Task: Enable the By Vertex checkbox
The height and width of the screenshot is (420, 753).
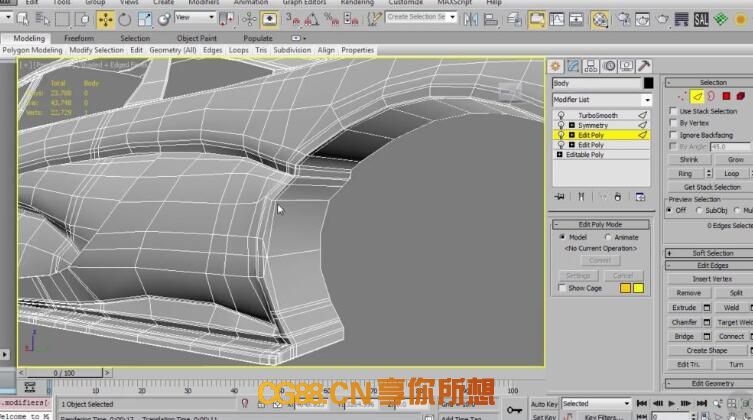Action: coord(673,123)
